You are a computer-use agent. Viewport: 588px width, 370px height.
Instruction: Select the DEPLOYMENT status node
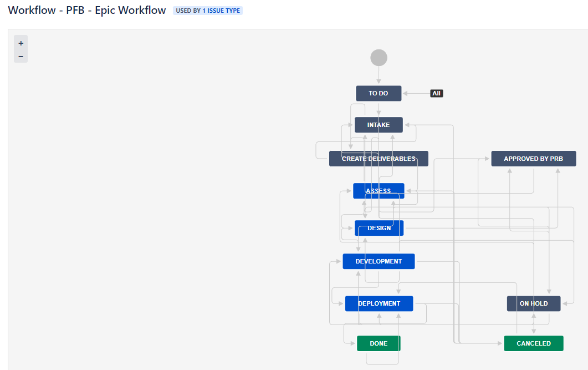379,303
